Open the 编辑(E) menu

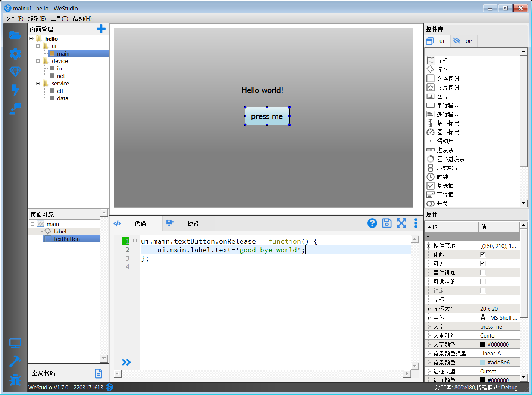pos(37,18)
